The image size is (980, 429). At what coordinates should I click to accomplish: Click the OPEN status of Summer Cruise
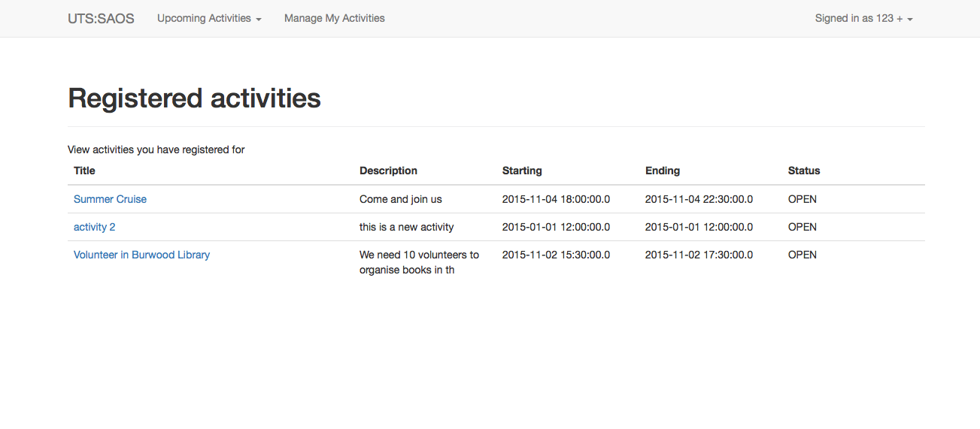803,199
